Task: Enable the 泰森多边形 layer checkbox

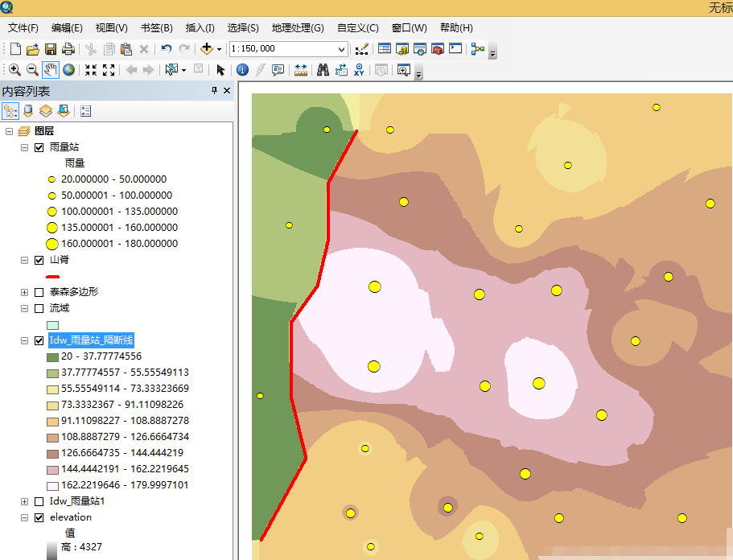Action: pos(39,293)
